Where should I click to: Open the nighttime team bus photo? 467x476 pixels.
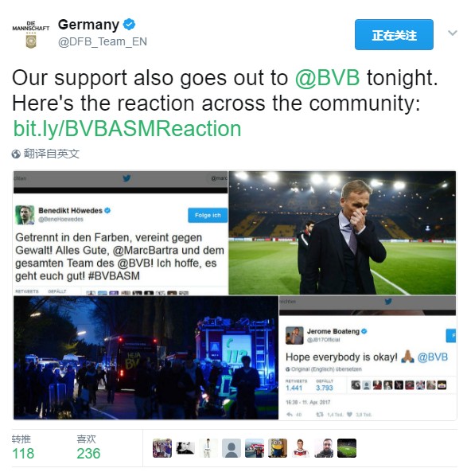point(146,358)
